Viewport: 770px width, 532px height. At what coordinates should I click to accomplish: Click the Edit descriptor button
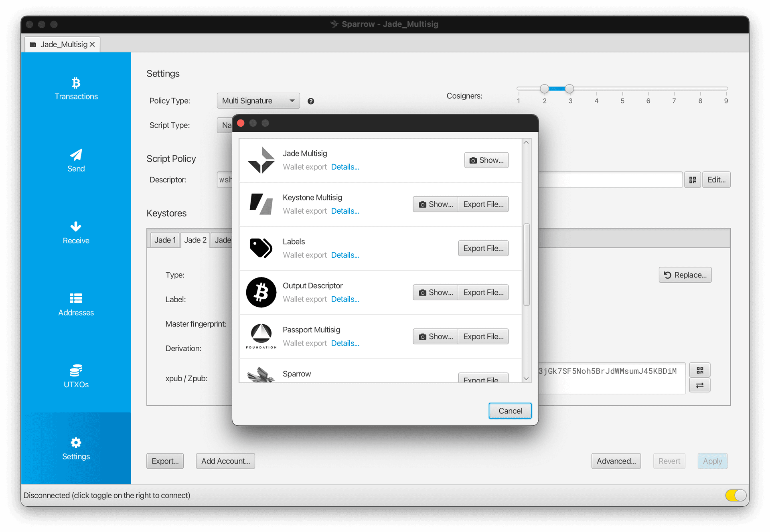pyautogui.click(x=716, y=180)
